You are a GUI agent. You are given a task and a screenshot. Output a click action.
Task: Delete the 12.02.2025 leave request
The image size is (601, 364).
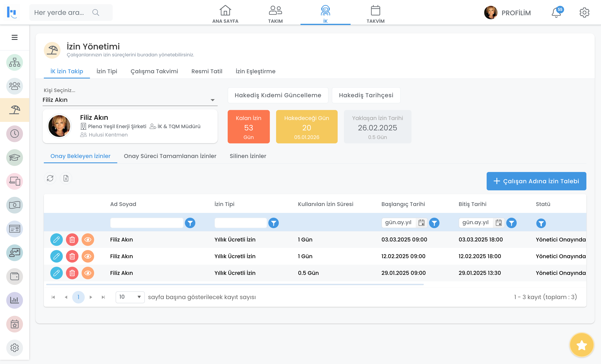tap(72, 256)
